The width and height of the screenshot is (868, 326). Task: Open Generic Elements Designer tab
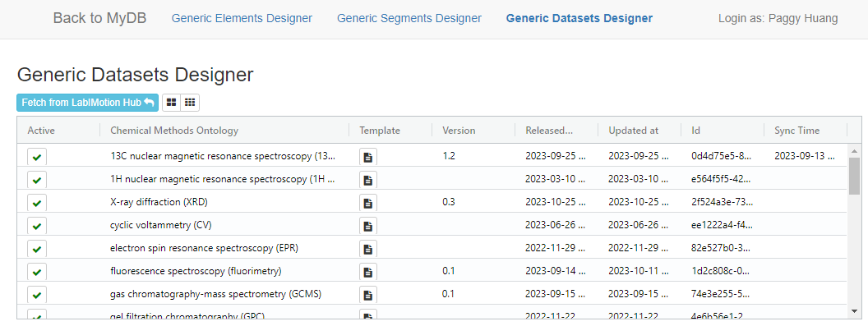point(242,18)
